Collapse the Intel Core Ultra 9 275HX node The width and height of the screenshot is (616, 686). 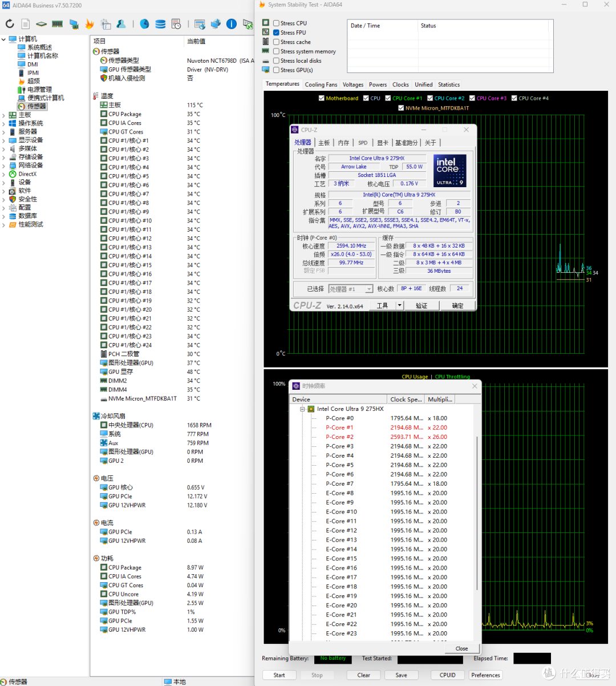tap(302, 409)
